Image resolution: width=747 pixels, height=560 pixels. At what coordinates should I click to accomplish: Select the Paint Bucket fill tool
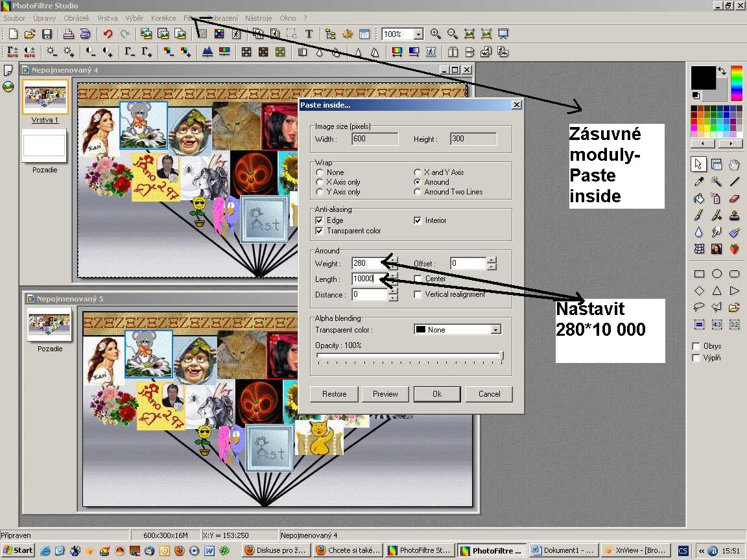699,198
